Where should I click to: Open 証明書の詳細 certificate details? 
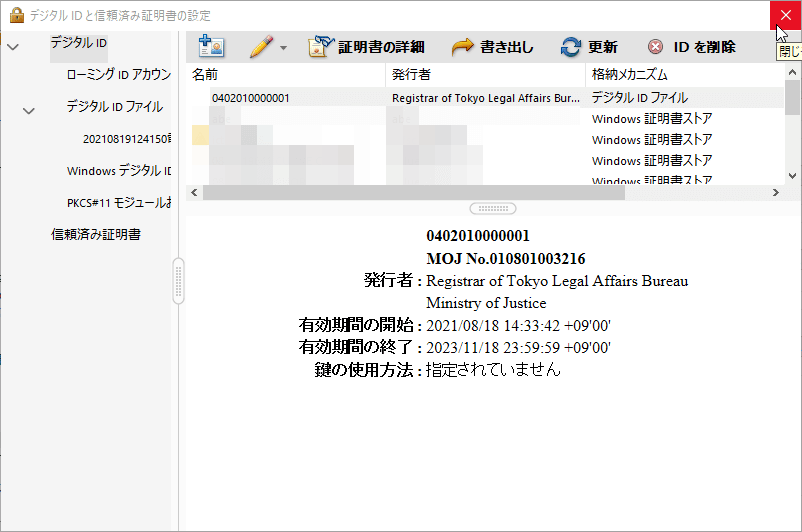click(x=366, y=47)
